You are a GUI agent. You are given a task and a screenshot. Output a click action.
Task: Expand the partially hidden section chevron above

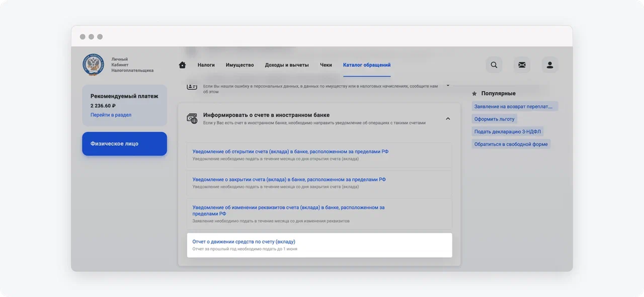click(447, 85)
